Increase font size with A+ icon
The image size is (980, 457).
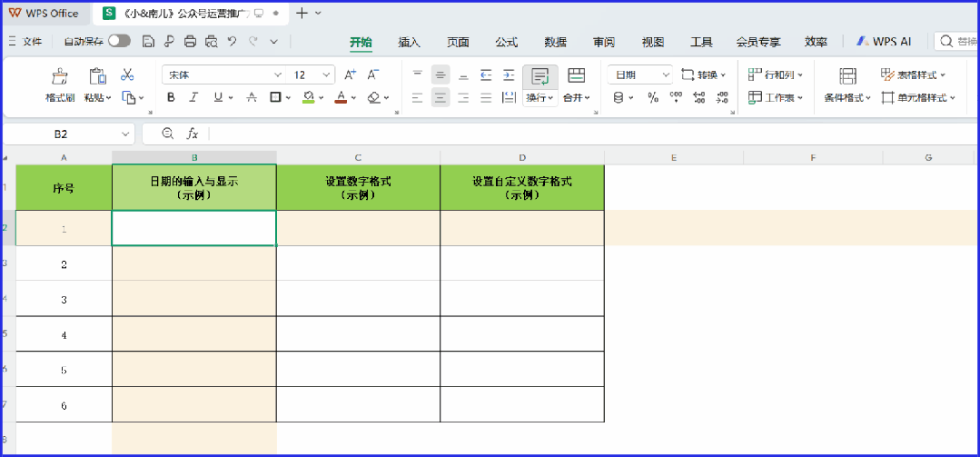click(x=351, y=75)
